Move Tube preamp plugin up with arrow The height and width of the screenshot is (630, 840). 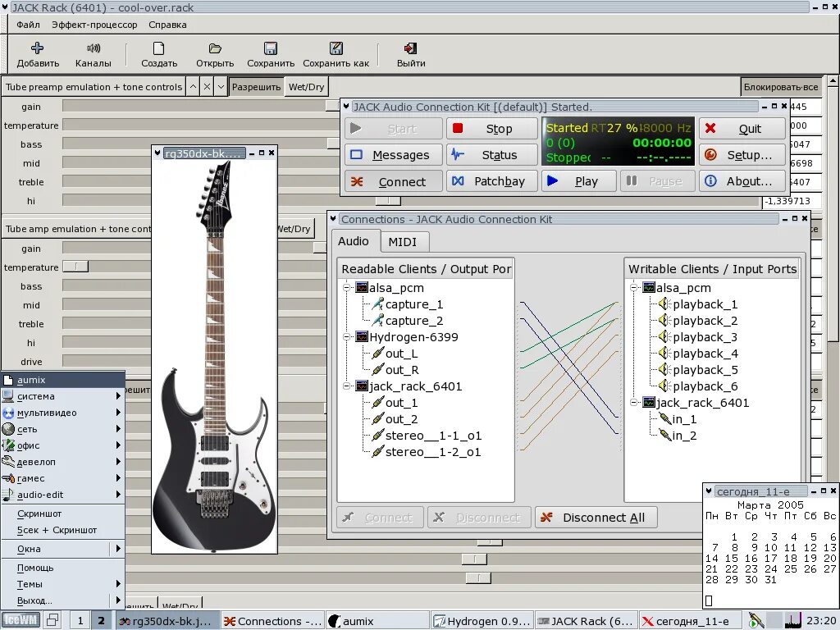point(193,87)
